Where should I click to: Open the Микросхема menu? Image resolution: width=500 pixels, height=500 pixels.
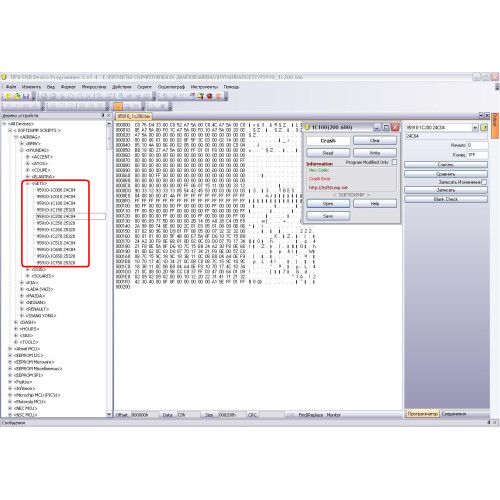(x=94, y=87)
